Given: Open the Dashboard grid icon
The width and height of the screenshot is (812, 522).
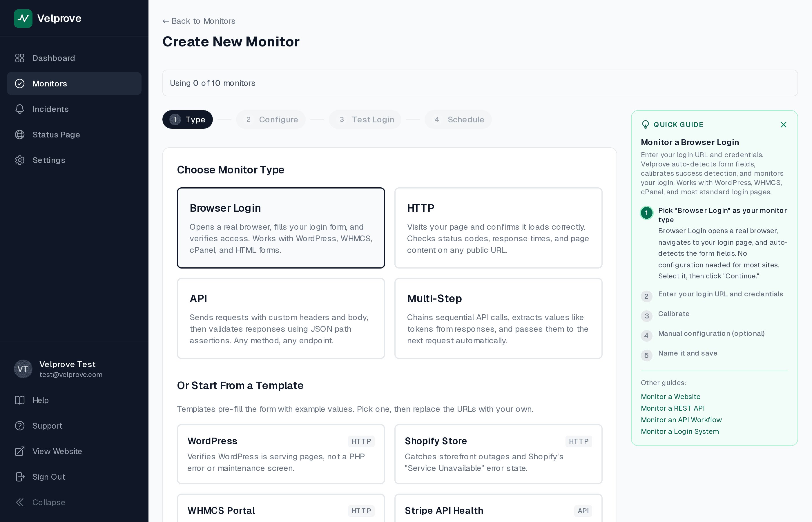Looking at the screenshot, I should (x=20, y=58).
